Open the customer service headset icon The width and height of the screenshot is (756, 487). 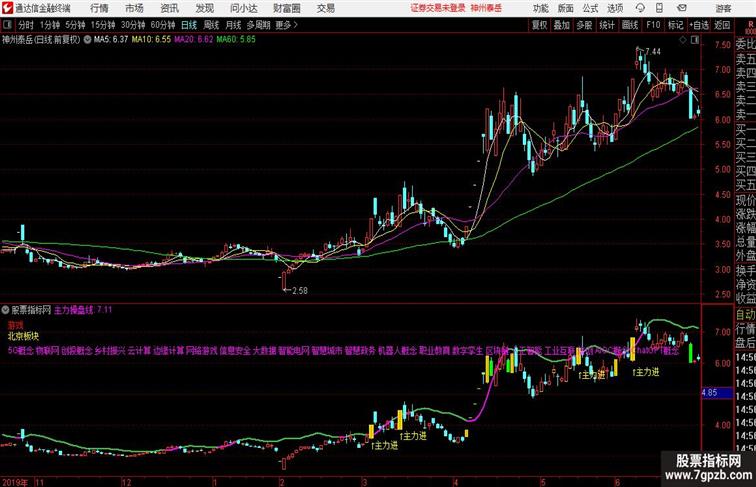coord(640,8)
